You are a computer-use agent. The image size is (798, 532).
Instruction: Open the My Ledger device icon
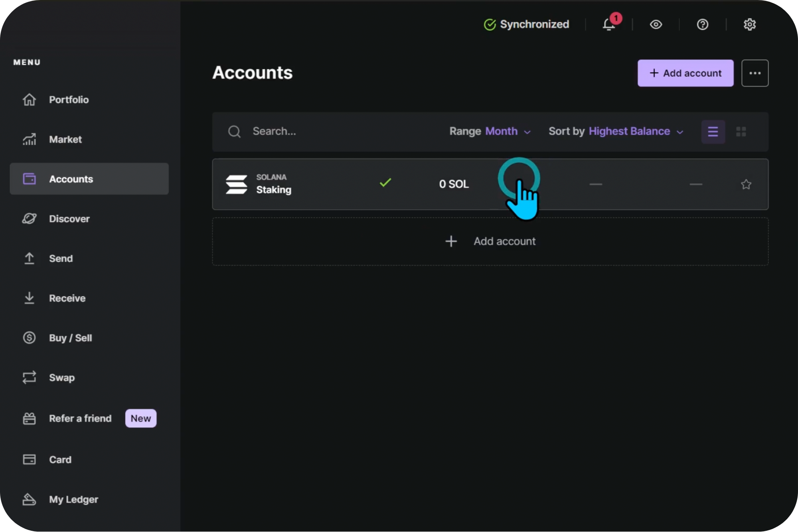[x=29, y=499]
